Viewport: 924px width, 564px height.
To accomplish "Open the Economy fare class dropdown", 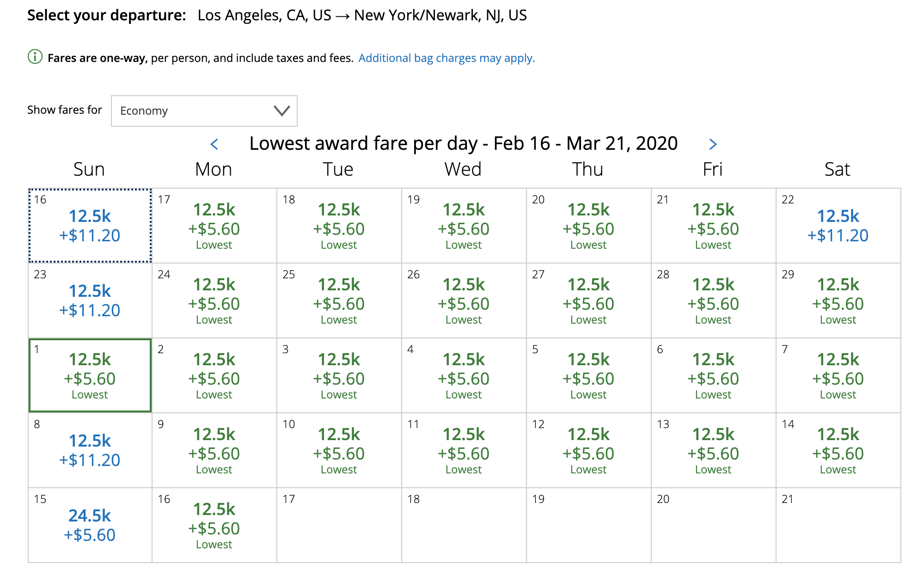I will (x=204, y=111).
